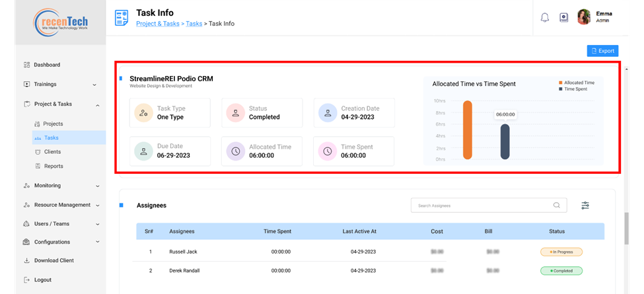Click the Time Spent clock icon

pos(328,151)
